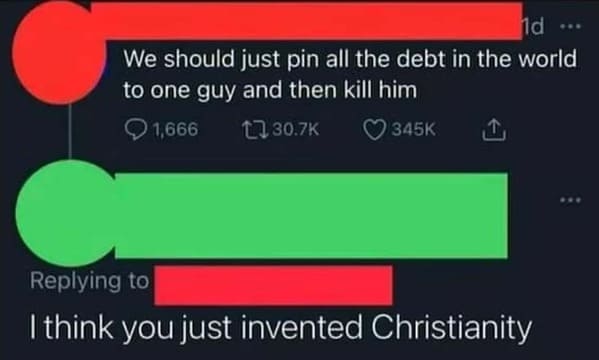This screenshot has height=360, width=599.
Task: Open the red circular profile avatar
Action: 58,52
